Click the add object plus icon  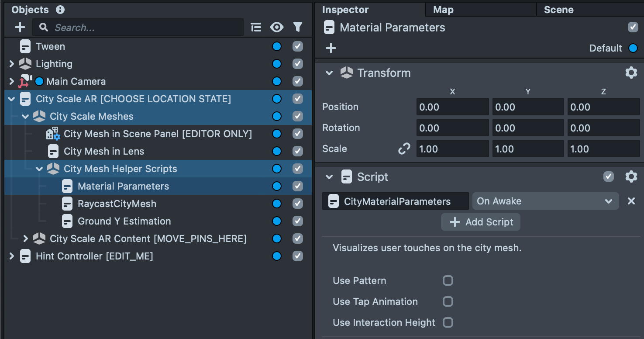click(x=20, y=27)
